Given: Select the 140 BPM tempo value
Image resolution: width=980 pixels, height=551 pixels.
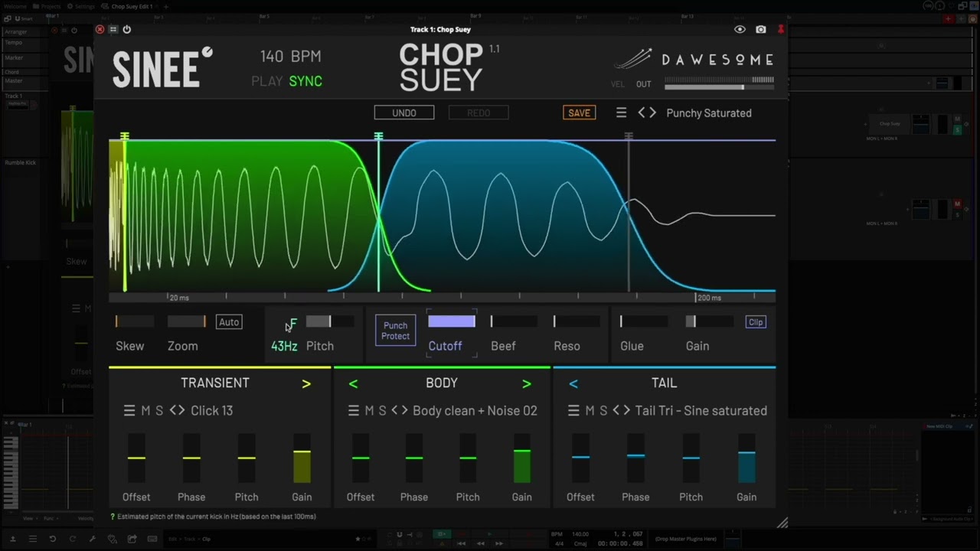Looking at the screenshot, I should [290, 56].
